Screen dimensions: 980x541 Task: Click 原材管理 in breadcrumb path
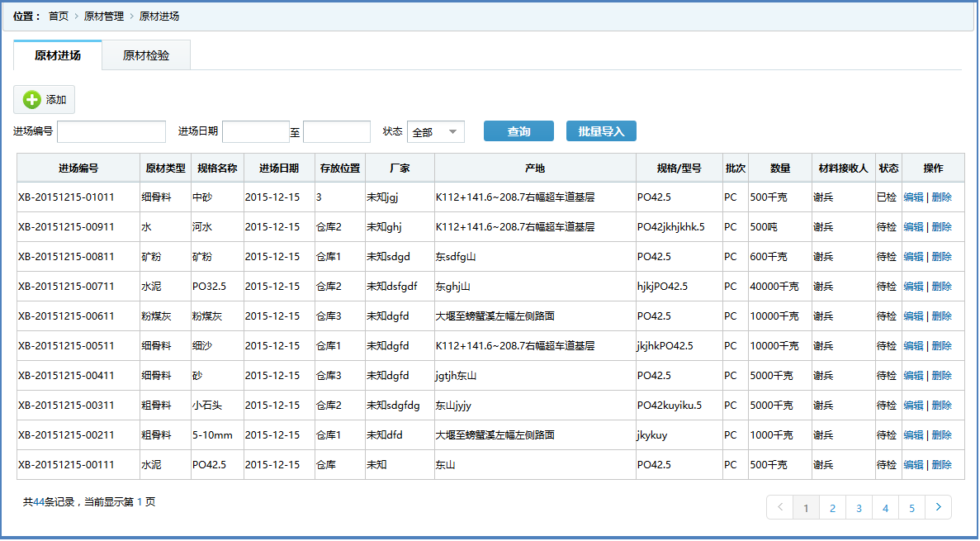click(104, 17)
